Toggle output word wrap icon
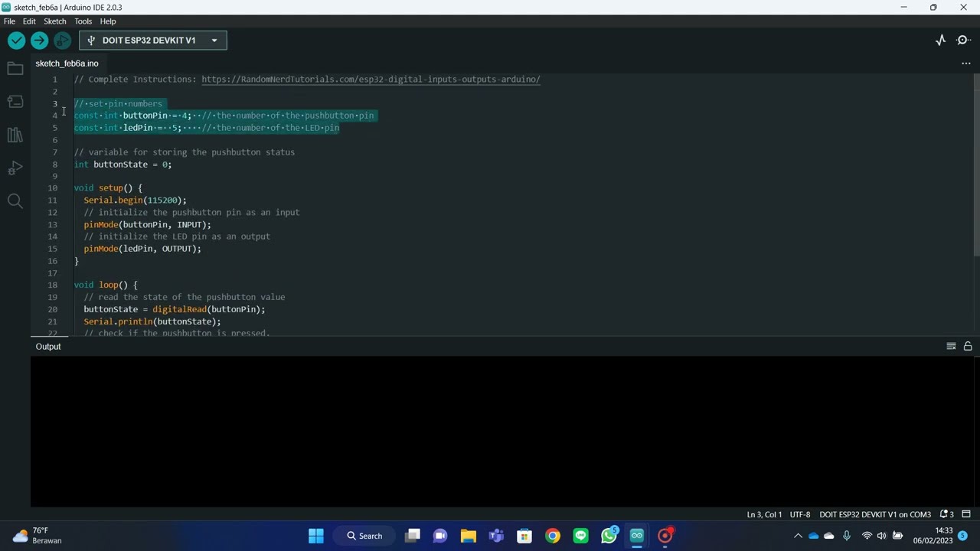The width and height of the screenshot is (980, 551). [951, 347]
